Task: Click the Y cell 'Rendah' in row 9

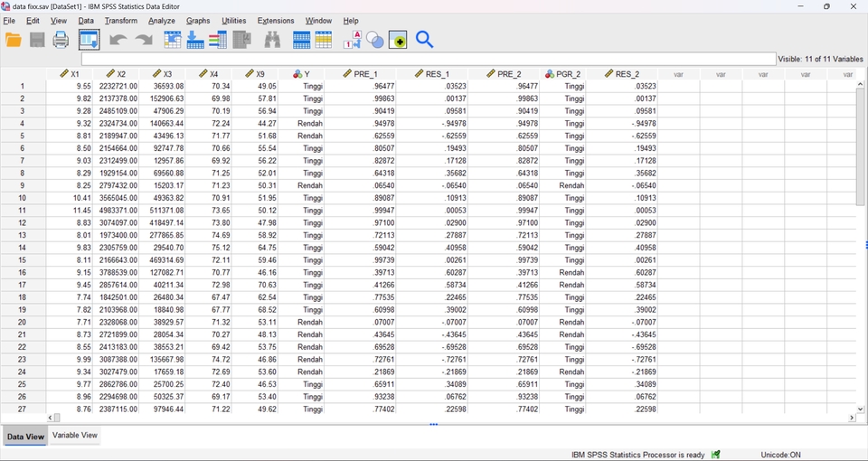Action: 301,185
